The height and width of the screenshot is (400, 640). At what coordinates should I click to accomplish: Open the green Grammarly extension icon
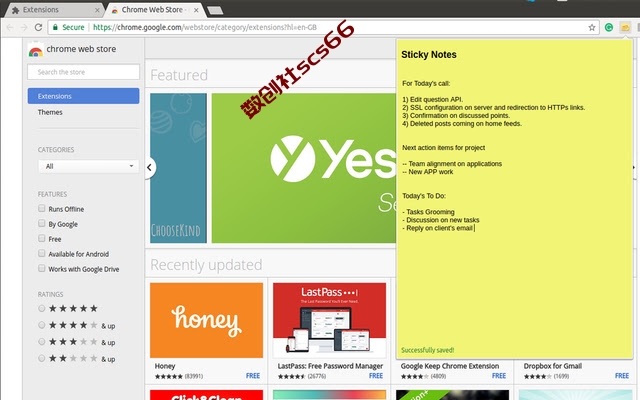pos(609,27)
